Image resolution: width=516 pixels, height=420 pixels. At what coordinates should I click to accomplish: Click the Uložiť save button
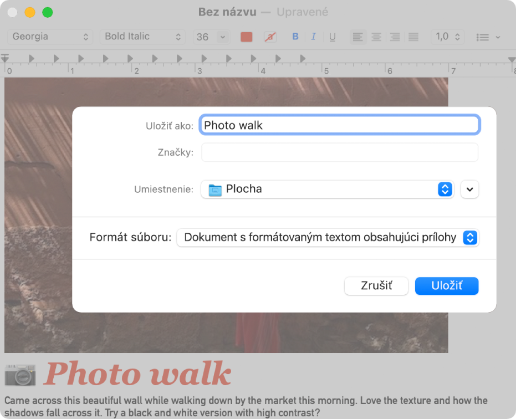tap(447, 285)
